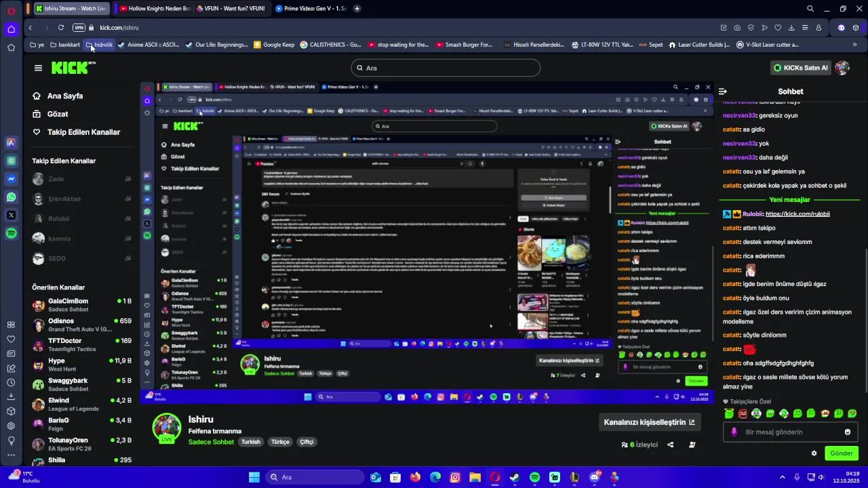The width and height of the screenshot is (868, 488).
Task: Toggle notifications for Zade channel
Action: click(x=127, y=180)
